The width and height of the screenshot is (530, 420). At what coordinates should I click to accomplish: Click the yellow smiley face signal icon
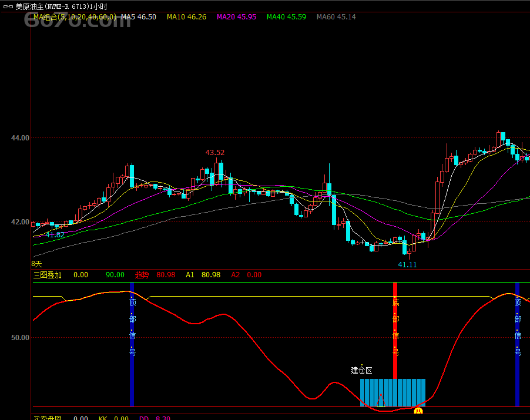pyautogui.click(x=418, y=411)
